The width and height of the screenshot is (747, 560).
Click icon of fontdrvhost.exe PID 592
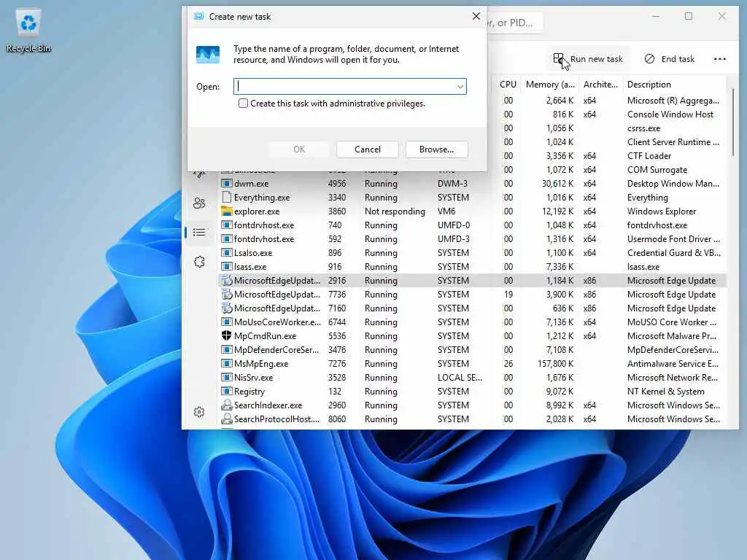(x=226, y=238)
